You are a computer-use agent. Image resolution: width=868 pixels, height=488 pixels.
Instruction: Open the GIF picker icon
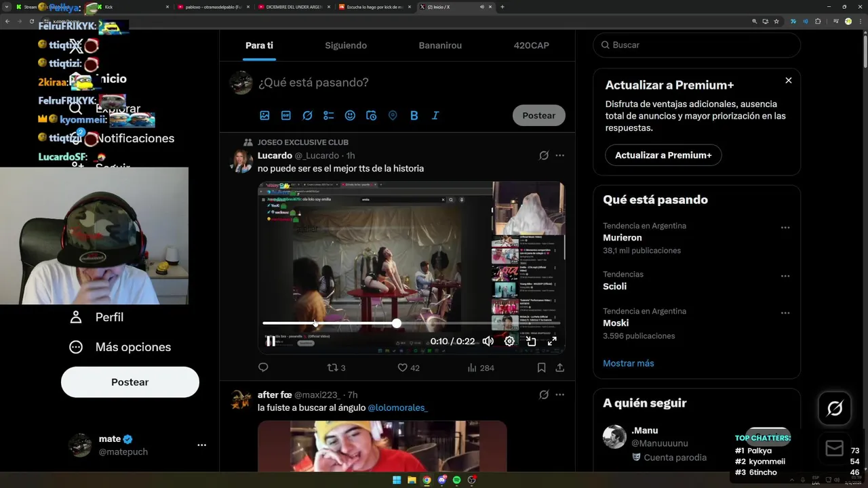(286, 116)
